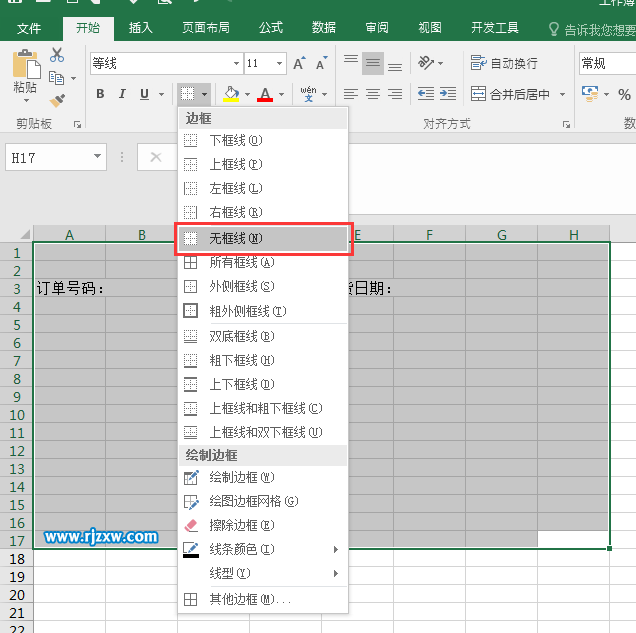Click the Cut scissors icon

[57, 55]
